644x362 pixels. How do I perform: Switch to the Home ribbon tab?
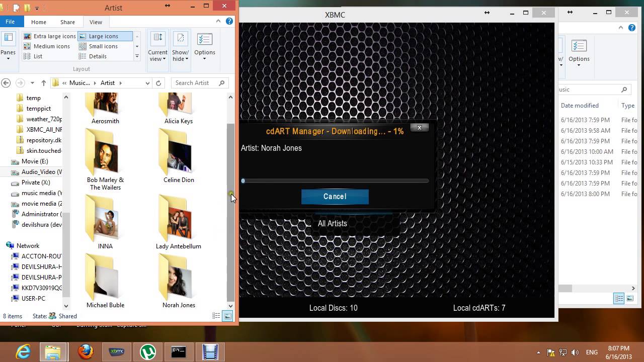point(39,22)
